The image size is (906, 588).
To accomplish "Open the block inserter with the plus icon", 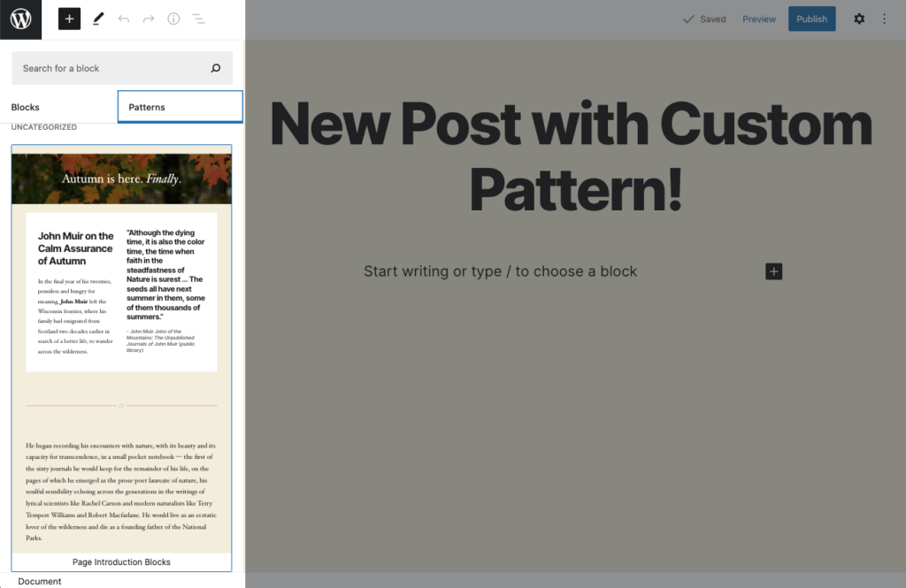I will (x=69, y=18).
